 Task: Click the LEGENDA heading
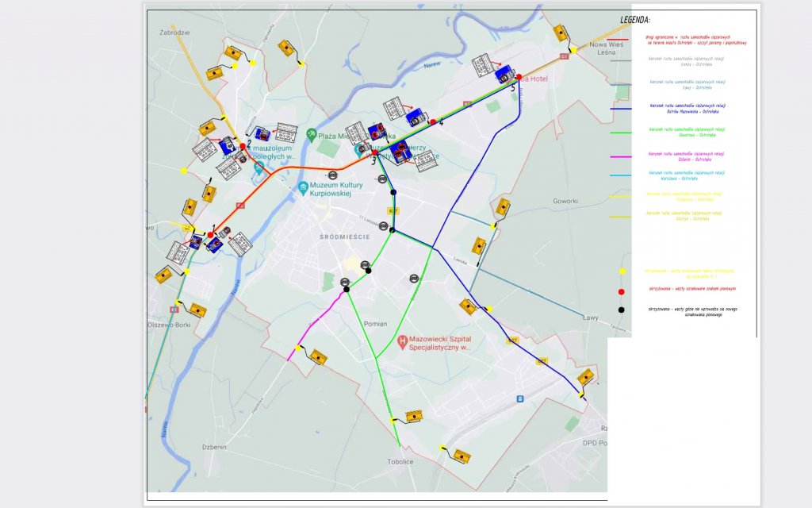coord(635,19)
